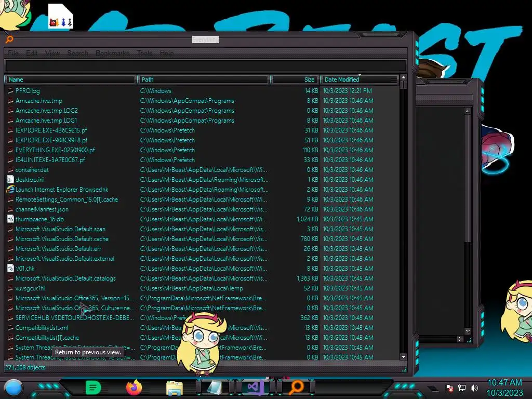Click the C:\Users\MrBeast\AppData\Local\Temp path
The width and height of the screenshot is (532, 399).
[191, 288]
